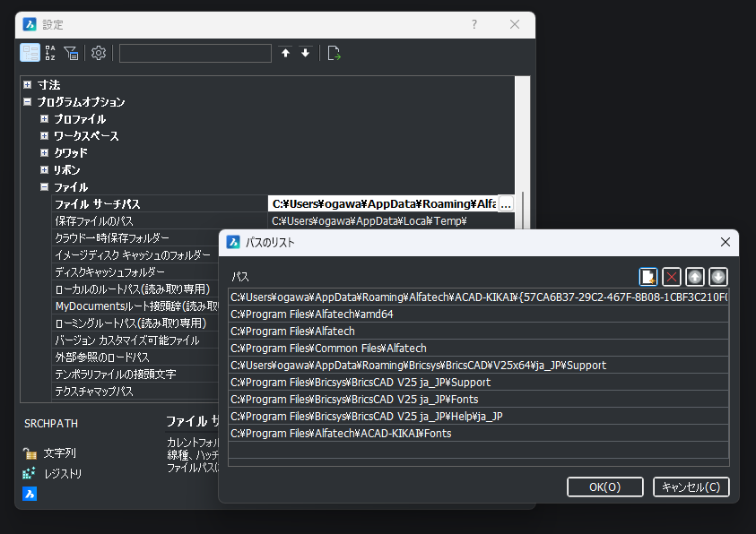Click the OK(O) button
Viewport: 756px width, 534px height.
click(x=605, y=487)
